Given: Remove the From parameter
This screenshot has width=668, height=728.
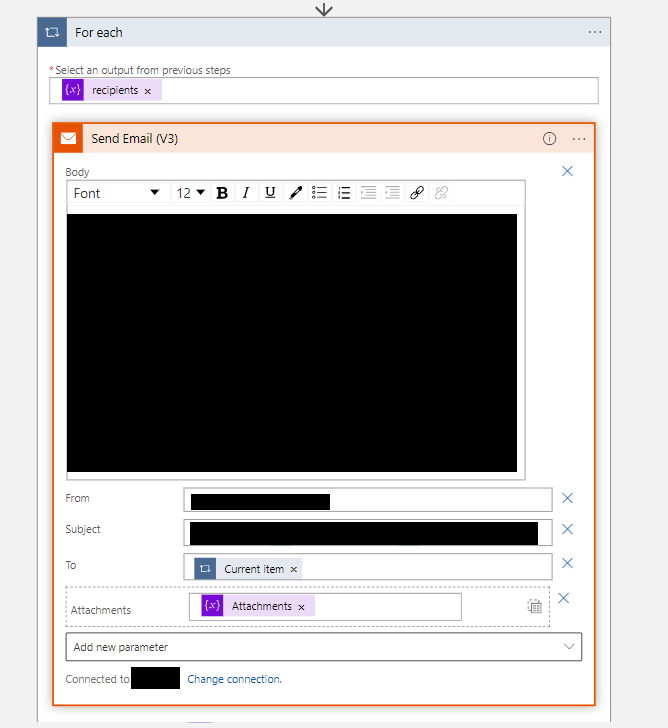Looking at the screenshot, I should click(x=567, y=498).
